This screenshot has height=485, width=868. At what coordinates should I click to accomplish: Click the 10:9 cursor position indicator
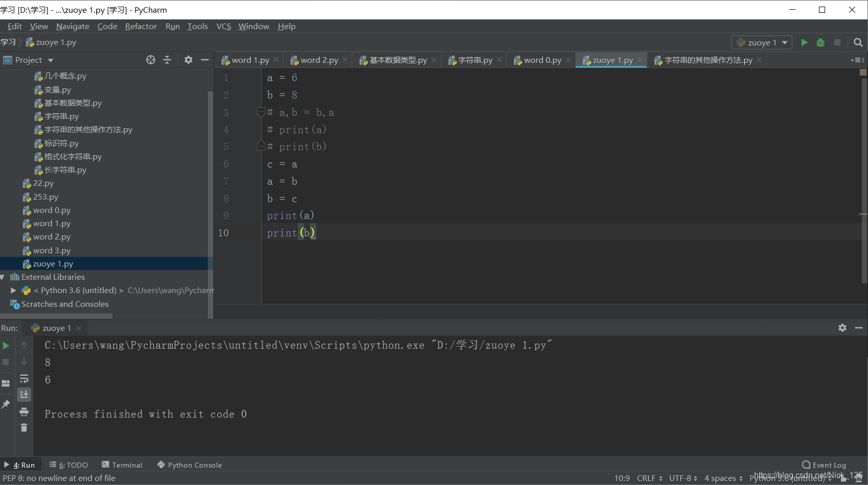coord(622,478)
